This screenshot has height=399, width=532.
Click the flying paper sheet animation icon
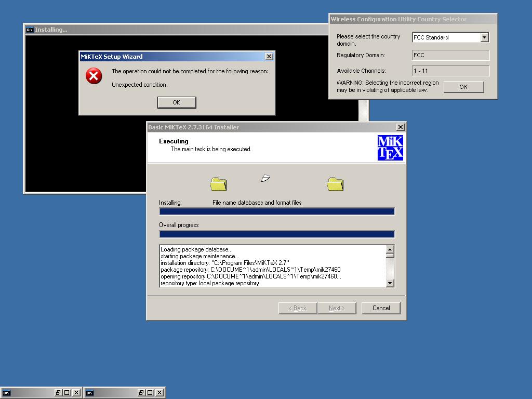coord(265,178)
